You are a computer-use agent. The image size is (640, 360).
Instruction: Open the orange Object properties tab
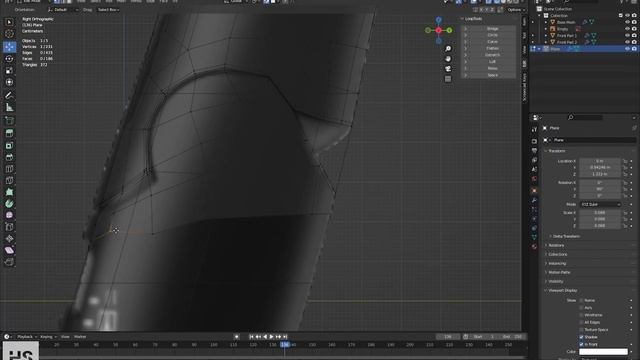[x=534, y=191]
